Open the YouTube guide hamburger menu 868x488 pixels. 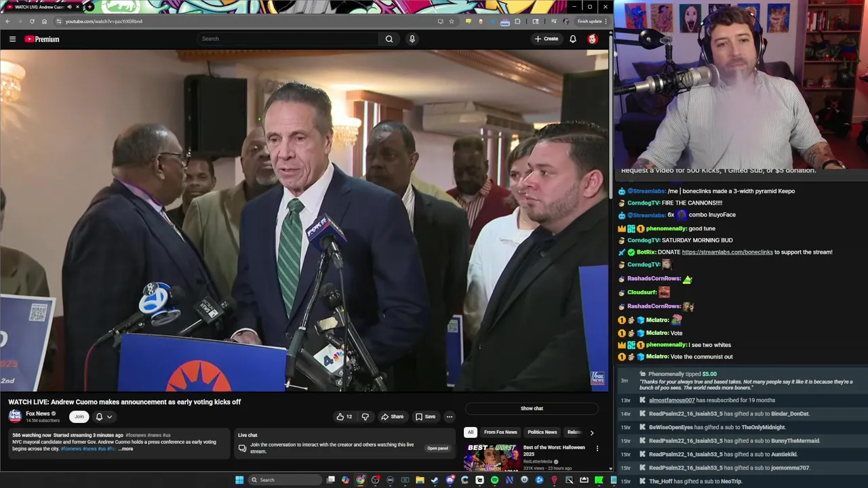[12, 39]
